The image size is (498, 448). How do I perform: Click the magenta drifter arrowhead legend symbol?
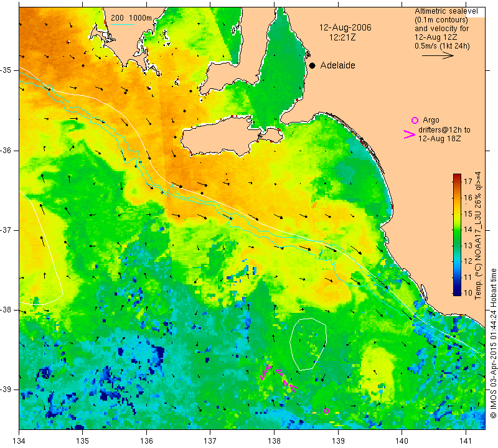tap(410, 134)
